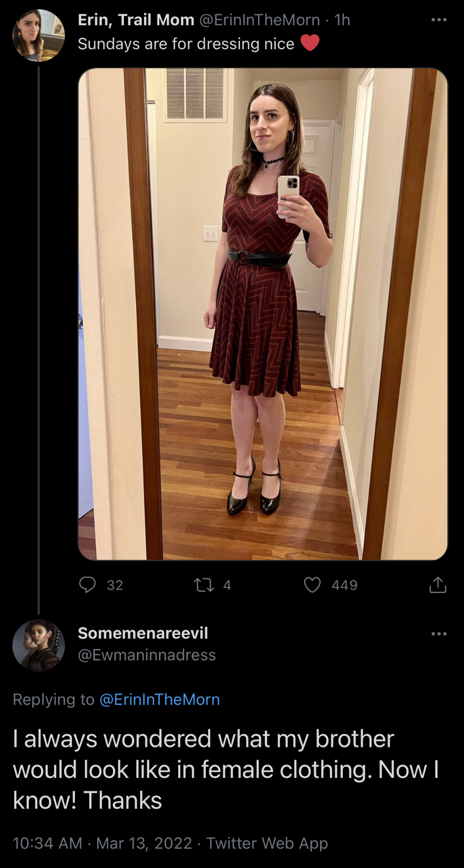Open the mirror selfie photo
The width and height of the screenshot is (464, 868).
pos(263,314)
